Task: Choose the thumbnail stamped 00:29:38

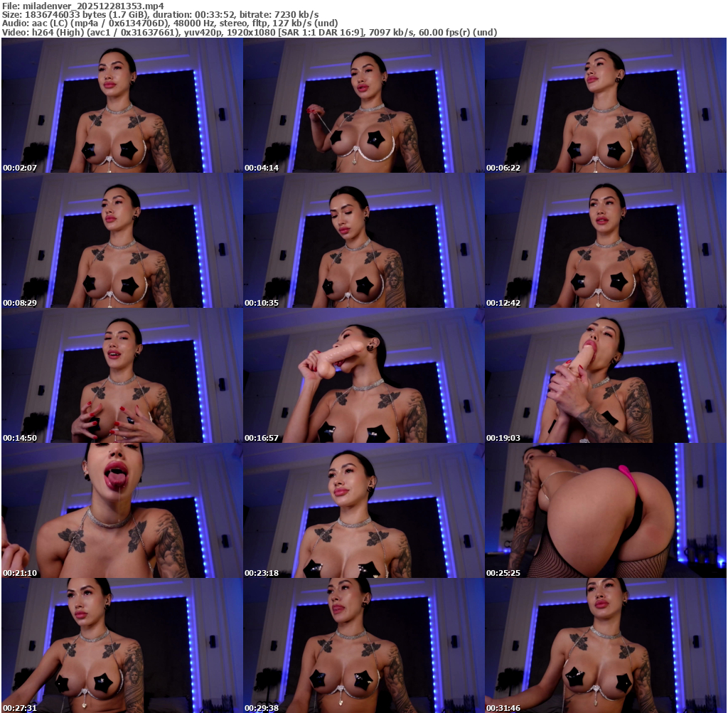Action: point(363,645)
